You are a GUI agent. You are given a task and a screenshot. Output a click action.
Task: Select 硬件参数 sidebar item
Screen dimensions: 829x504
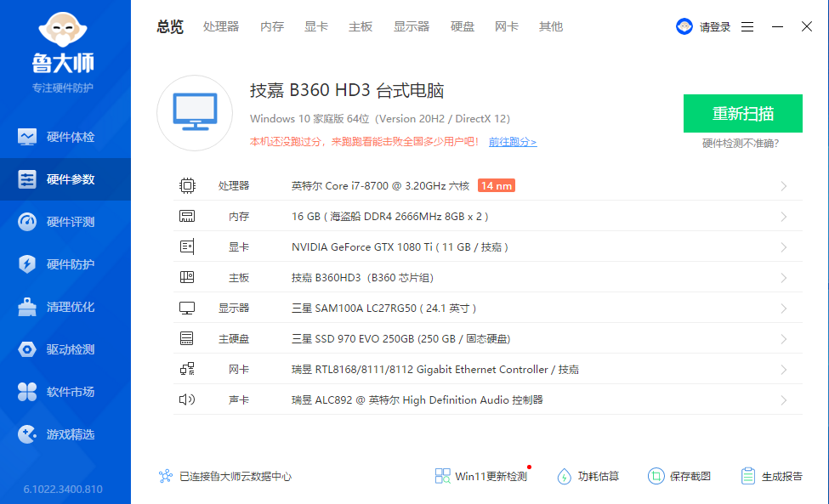(x=65, y=179)
